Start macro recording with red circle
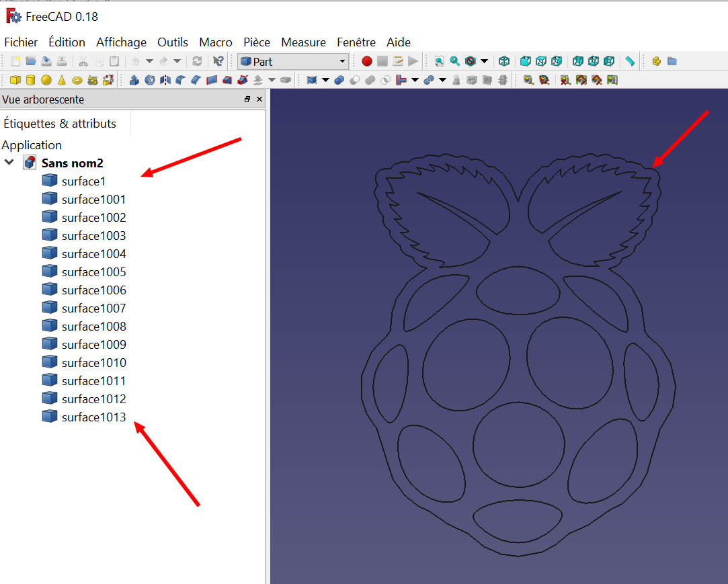This screenshot has height=584, width=728. (x=367, y=61)
